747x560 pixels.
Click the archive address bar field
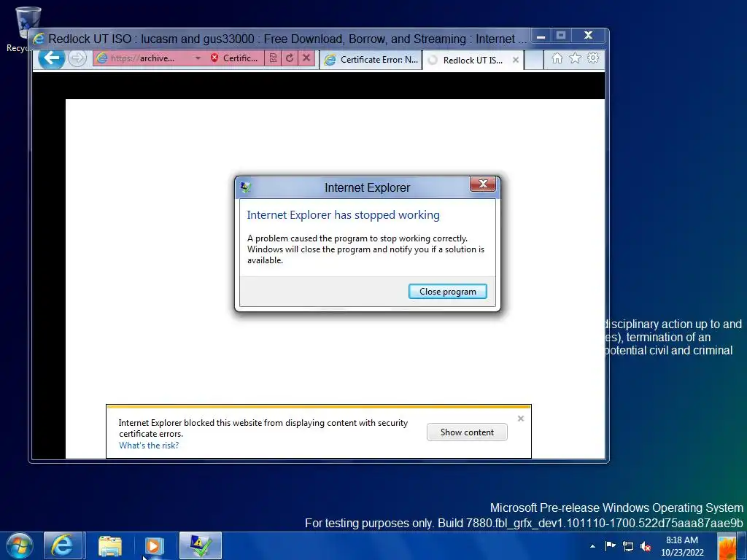142,58
